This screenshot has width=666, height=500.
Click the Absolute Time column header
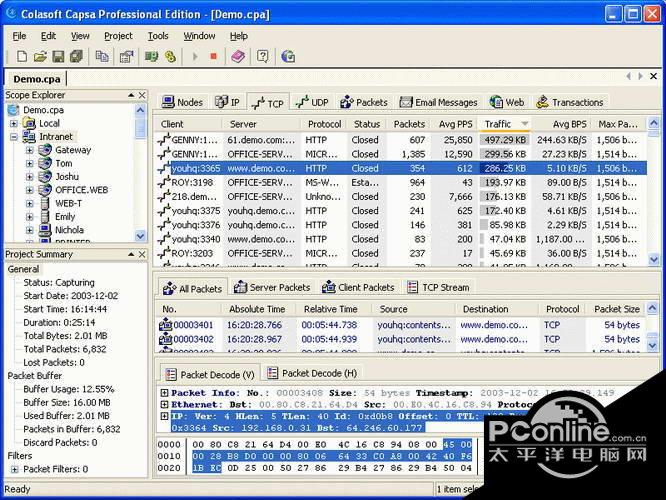click(257, 309)
